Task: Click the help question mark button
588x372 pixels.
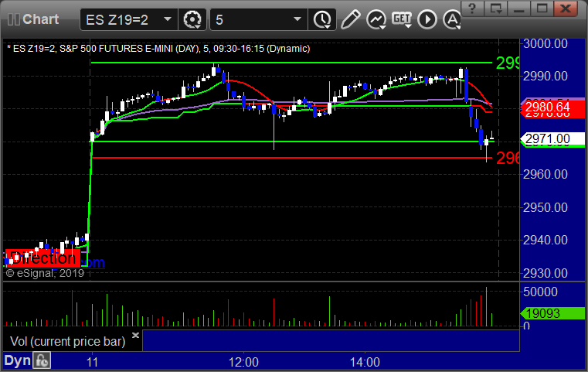Action: tap(472, 9)
